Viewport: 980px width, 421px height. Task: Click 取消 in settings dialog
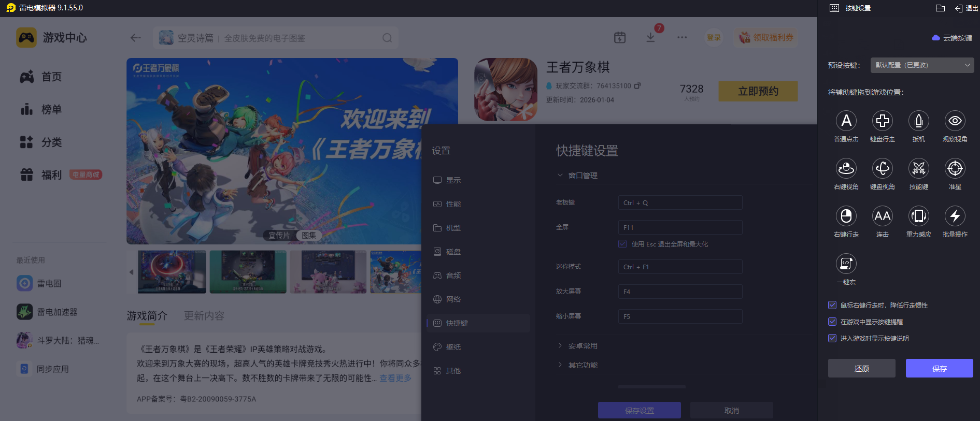(x=732, y=410)
